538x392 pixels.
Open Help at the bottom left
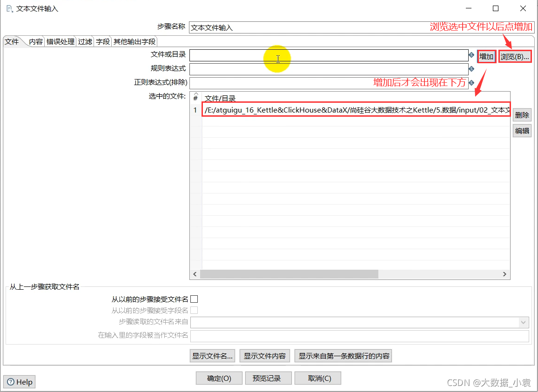point(20,382)
